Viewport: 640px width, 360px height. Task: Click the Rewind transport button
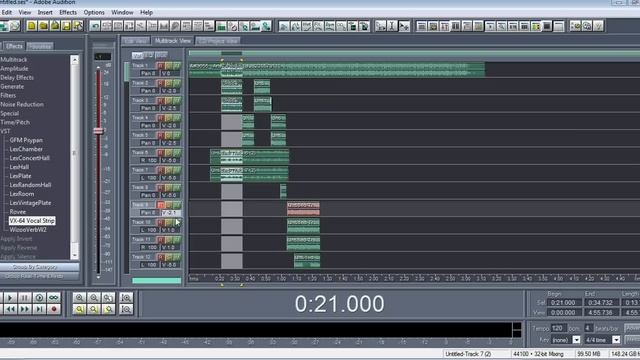tap(11, 309)
